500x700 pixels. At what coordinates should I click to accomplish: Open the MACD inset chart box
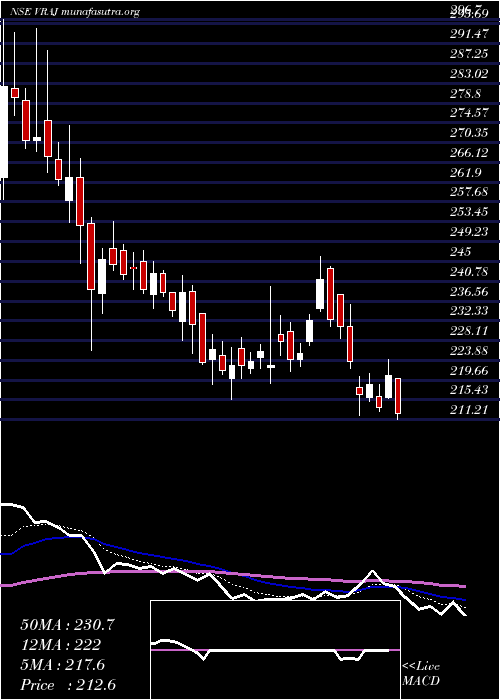pyautogui.click(x=275, y=650)
